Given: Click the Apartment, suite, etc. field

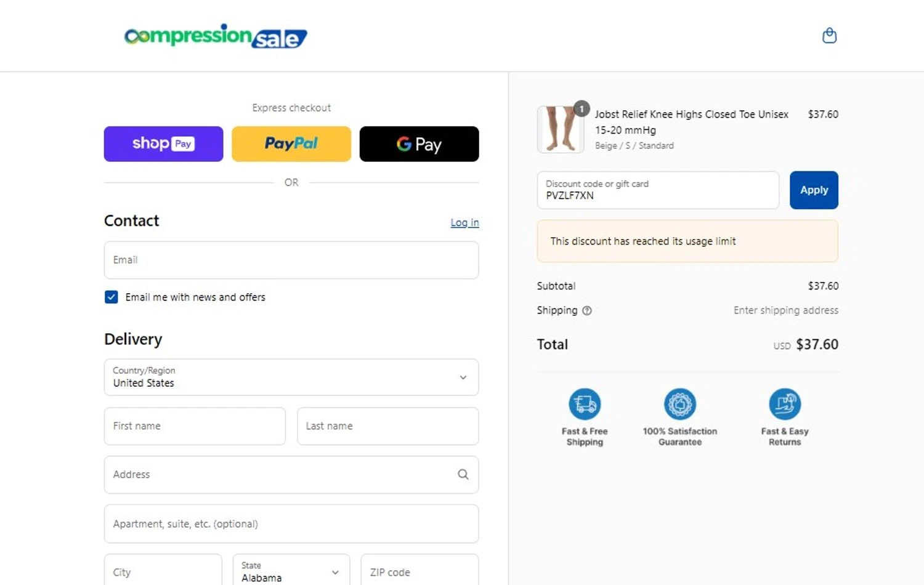Looking at the screenshot, I should [291, 524].
